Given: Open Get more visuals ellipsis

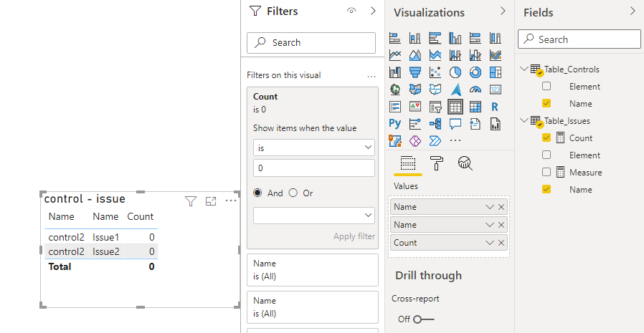Looking at the screenshot, I should click(455, 140).
